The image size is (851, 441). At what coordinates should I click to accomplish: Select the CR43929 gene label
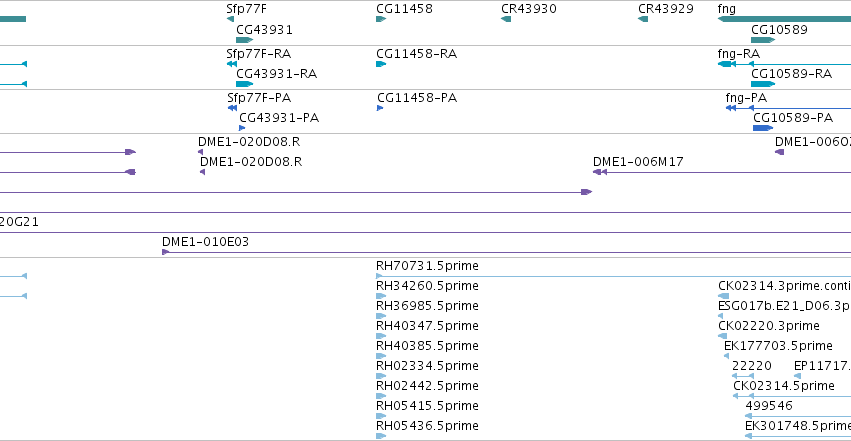point(665,9)
